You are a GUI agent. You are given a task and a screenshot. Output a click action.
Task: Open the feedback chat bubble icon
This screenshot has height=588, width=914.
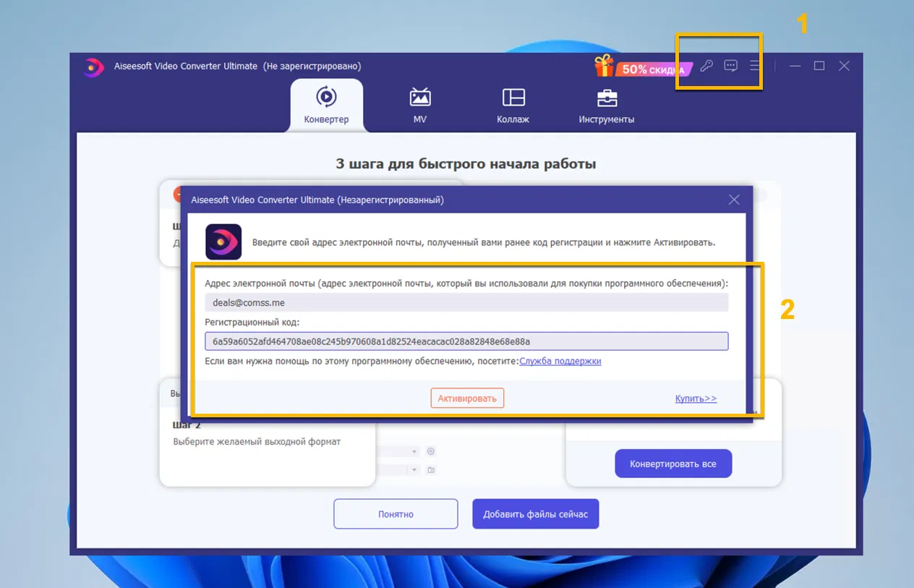730,65
